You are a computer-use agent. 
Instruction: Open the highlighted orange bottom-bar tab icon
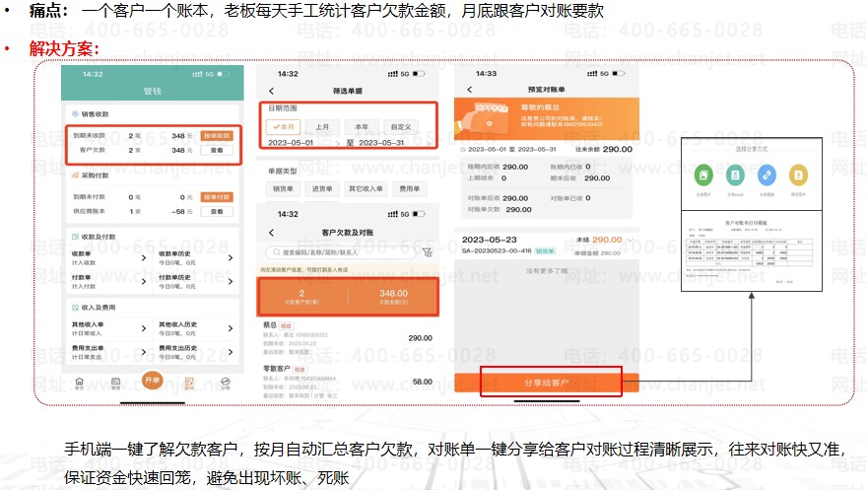pos(189,382)
